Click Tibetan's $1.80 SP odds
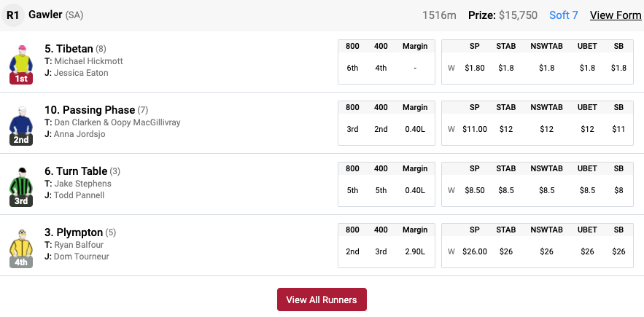This screenshot has width=644, height=317. coord(474,69)
